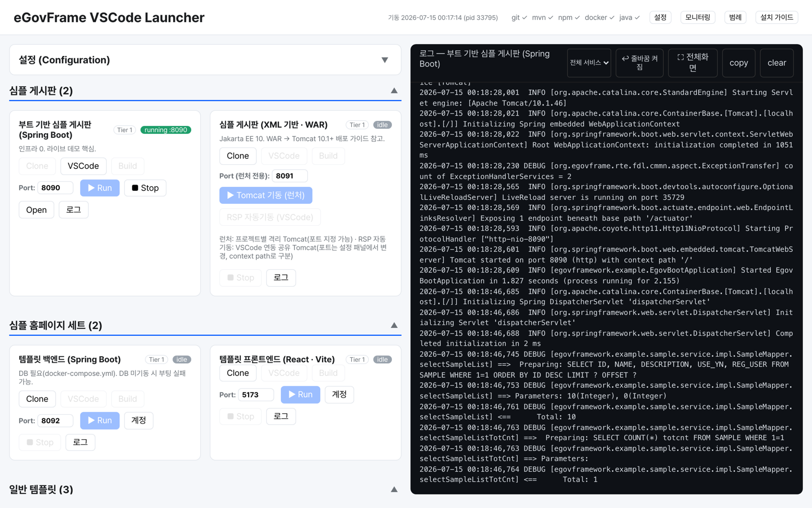Screen dimensions: 812x508
Task: Edit the launcher port field showing 8091
Action: point(290,176)
